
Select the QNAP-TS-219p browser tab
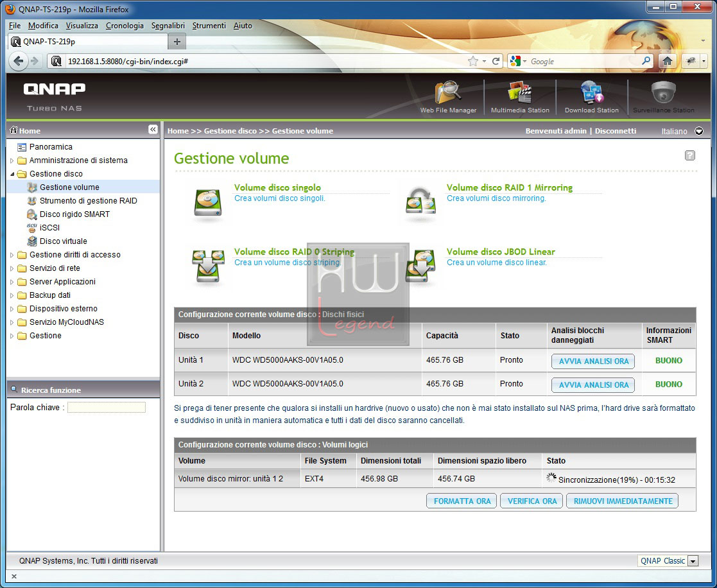88,42
